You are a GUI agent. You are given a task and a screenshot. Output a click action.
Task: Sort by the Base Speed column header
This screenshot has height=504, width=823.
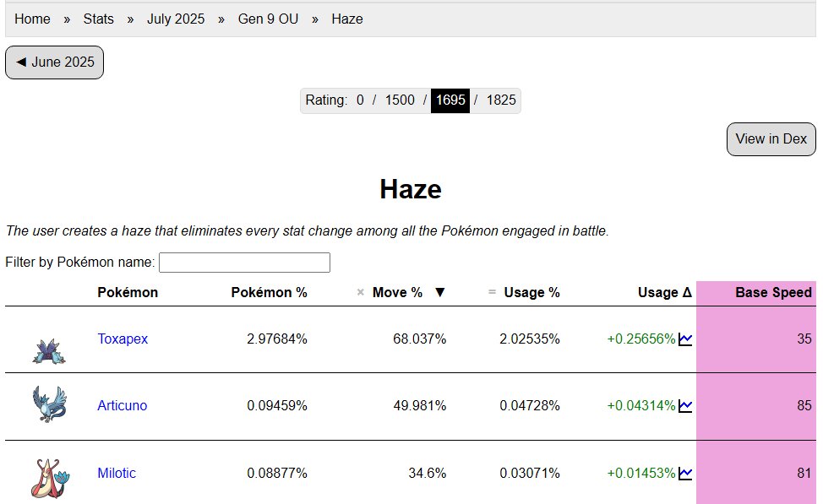tap(774, 293)
